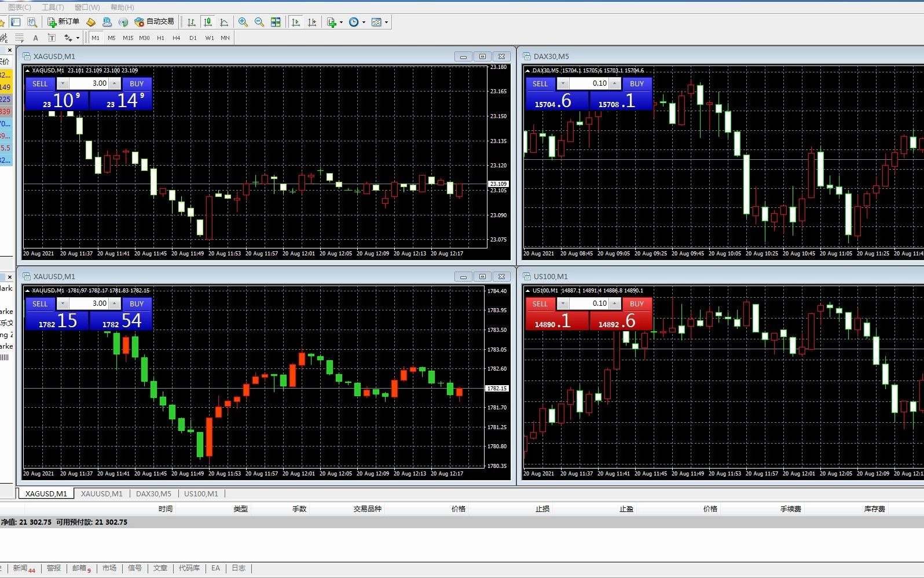Viewport: 924px width, 578px height.
Task: Open the 帮助(H) Help menu
Action: [122, 7]
